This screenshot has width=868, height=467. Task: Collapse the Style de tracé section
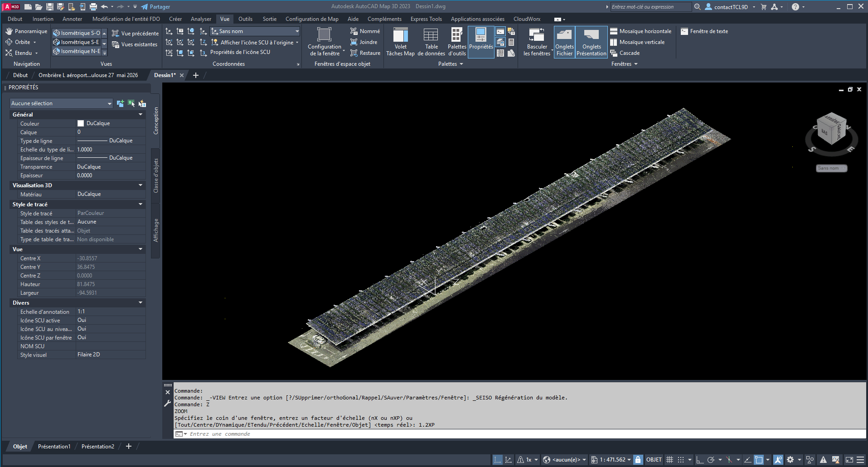(141, 204)
